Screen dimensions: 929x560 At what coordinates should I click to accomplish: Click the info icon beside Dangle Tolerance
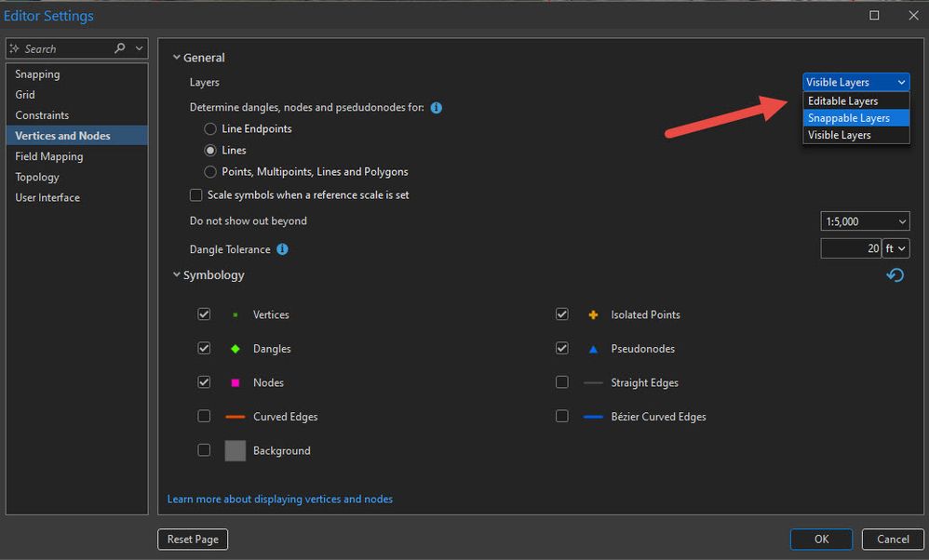tap(282, 249)
